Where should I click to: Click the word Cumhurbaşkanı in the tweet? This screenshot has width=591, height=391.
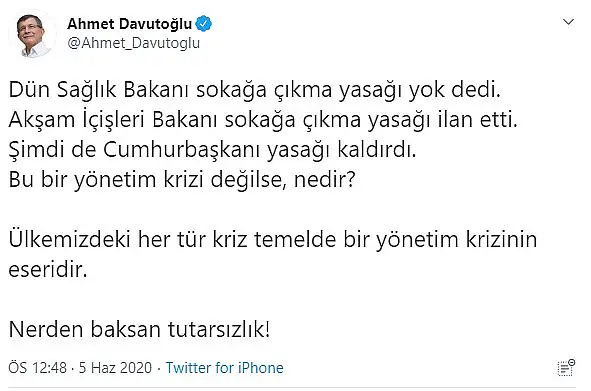pos(182,150)
